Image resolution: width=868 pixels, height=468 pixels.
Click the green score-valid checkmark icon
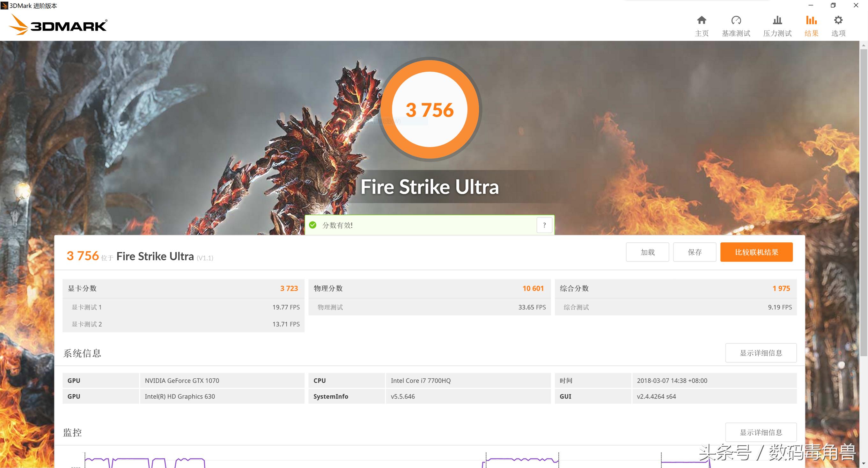click(313, 225)
